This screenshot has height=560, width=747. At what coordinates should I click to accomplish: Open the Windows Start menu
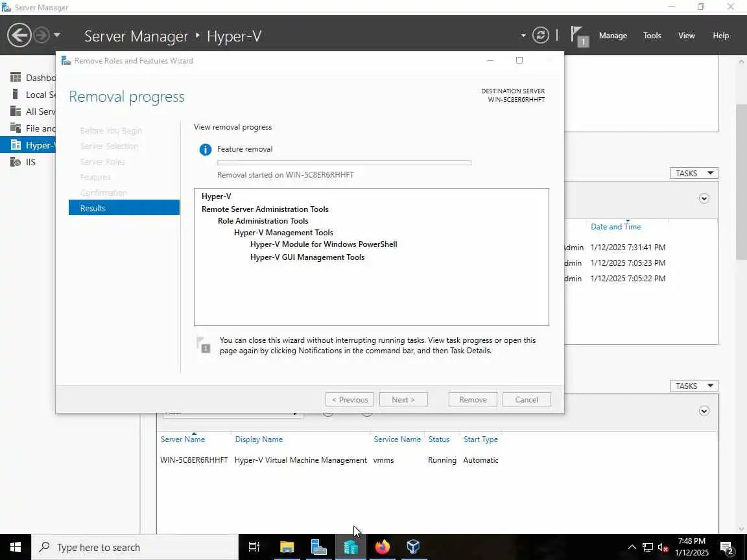point(16,547)
